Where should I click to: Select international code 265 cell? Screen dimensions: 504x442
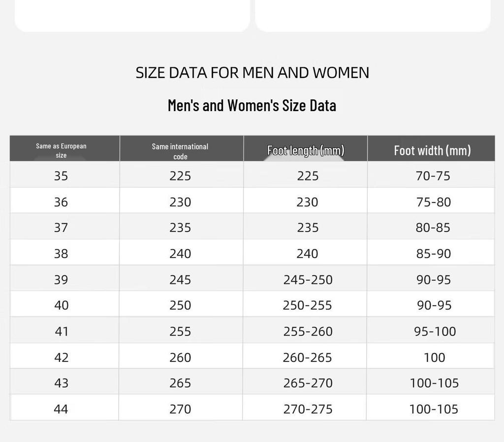(x=180, y=383)
